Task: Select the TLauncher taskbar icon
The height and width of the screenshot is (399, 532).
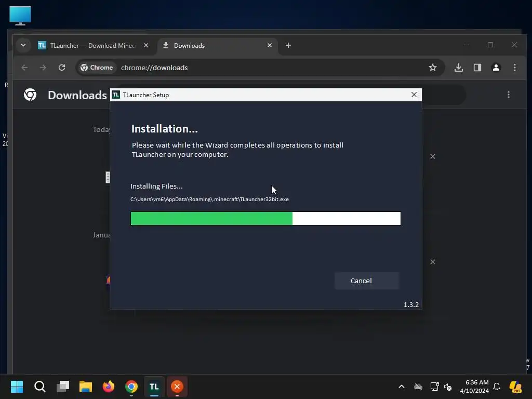Action: 154,387
